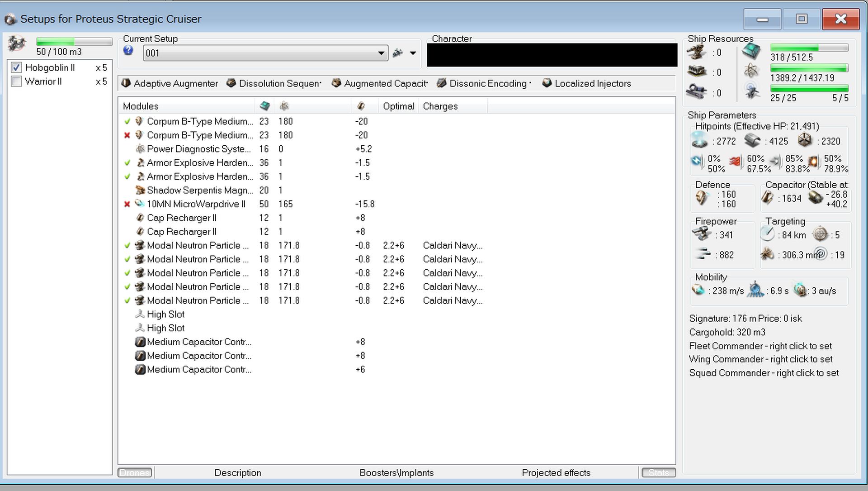The height and width of the screenshot is (491, 868).
Task: Uncheck the Hobgoblin II drone checkbox
Action: (17, 68)
